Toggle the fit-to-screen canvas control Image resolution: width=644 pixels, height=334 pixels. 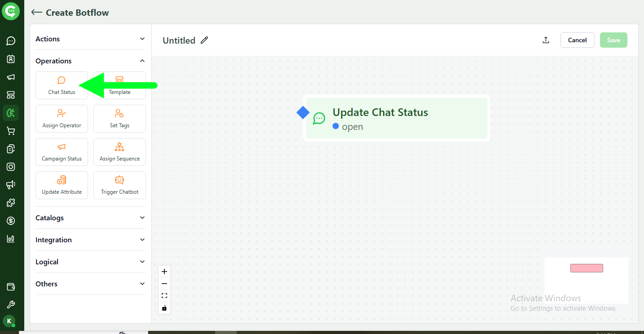pos(164,295)
